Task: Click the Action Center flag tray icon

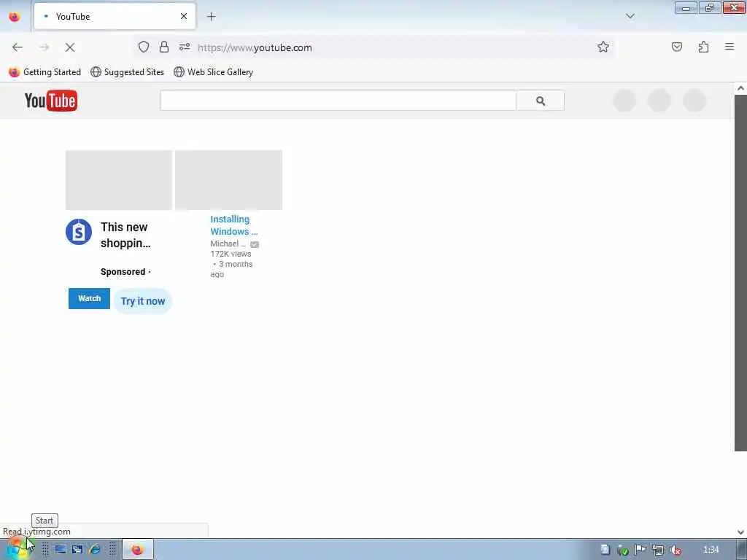Action: click(640, 550)
